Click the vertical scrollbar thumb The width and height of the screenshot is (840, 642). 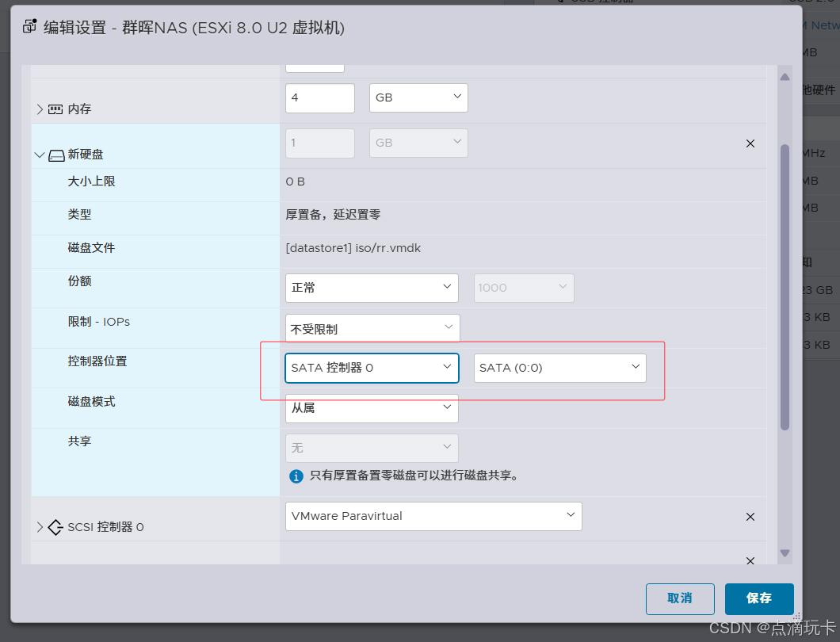click(785, 287)
